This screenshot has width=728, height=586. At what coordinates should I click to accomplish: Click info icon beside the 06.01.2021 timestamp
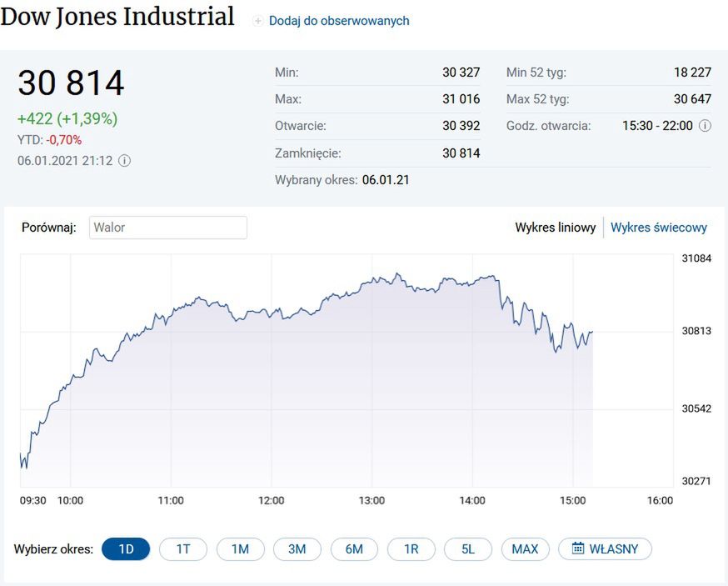(x=125, y=161)
